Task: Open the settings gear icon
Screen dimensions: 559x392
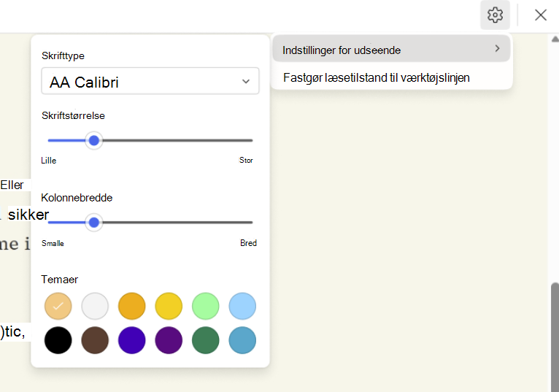Action: tap(495, 15)
